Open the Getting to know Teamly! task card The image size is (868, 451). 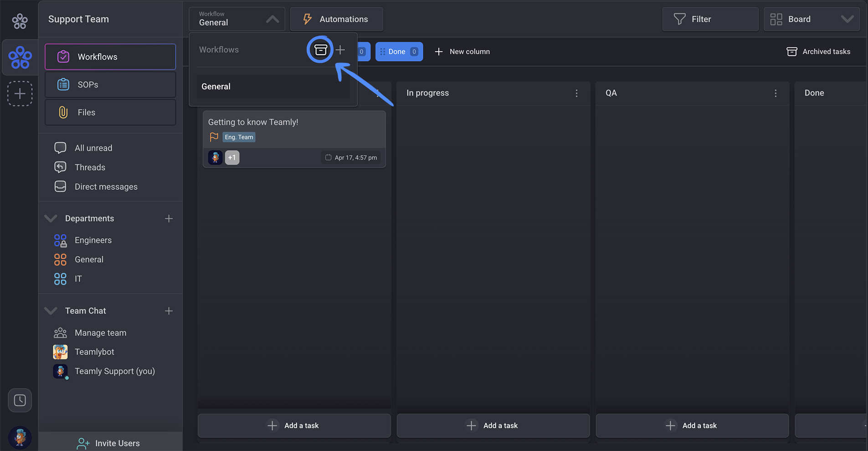coord(294,139)
